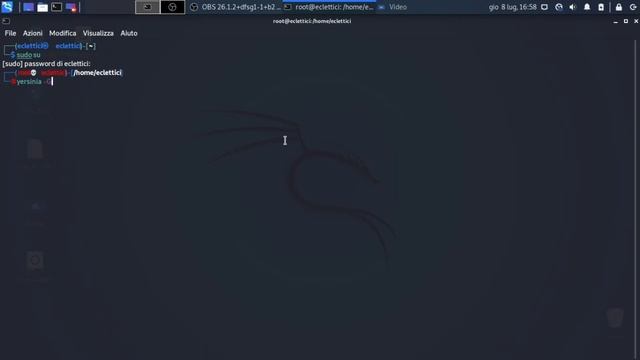Switch to the first workspace thumbnail

(147, 7)
